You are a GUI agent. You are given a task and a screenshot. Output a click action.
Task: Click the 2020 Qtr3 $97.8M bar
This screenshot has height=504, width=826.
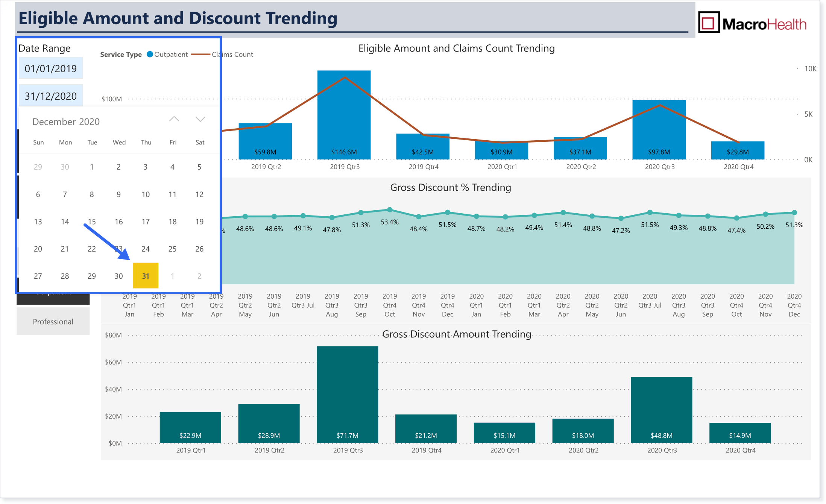click(659, 130)
